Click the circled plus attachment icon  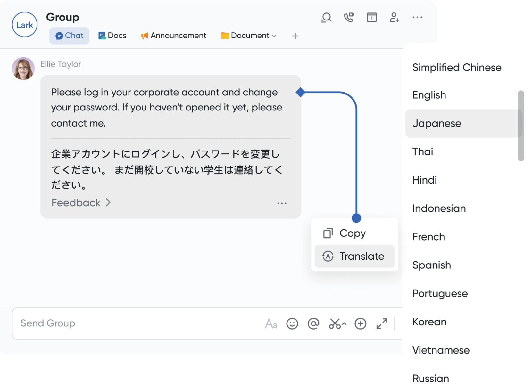click(x=361, y=324)
